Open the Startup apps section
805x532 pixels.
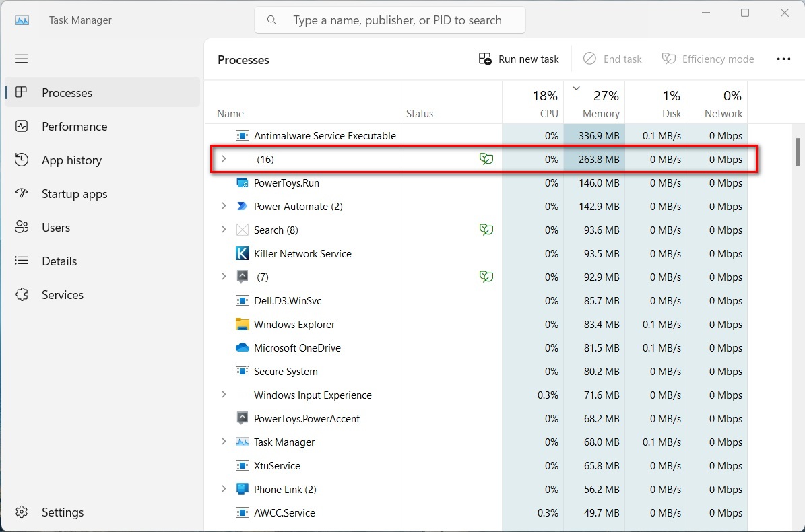click(74, 193)
